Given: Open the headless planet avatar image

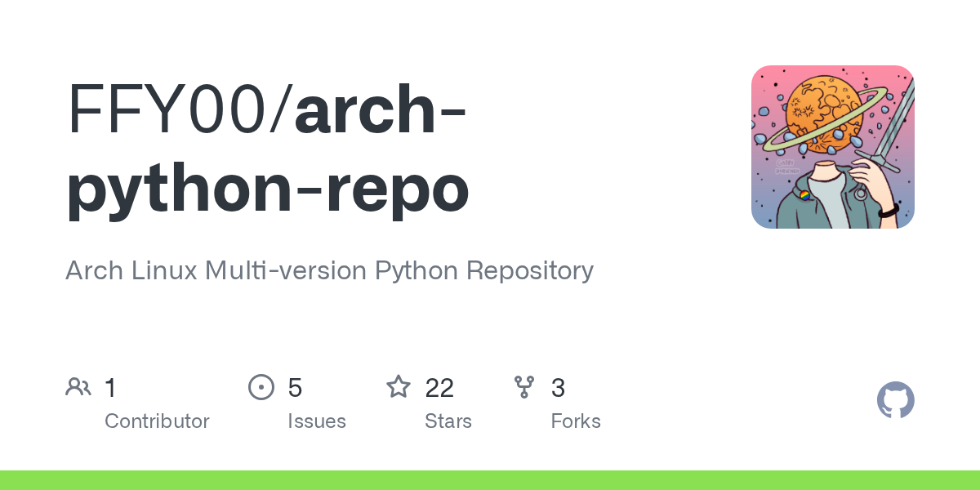Looking at the screenshot, I should (833, 147).
